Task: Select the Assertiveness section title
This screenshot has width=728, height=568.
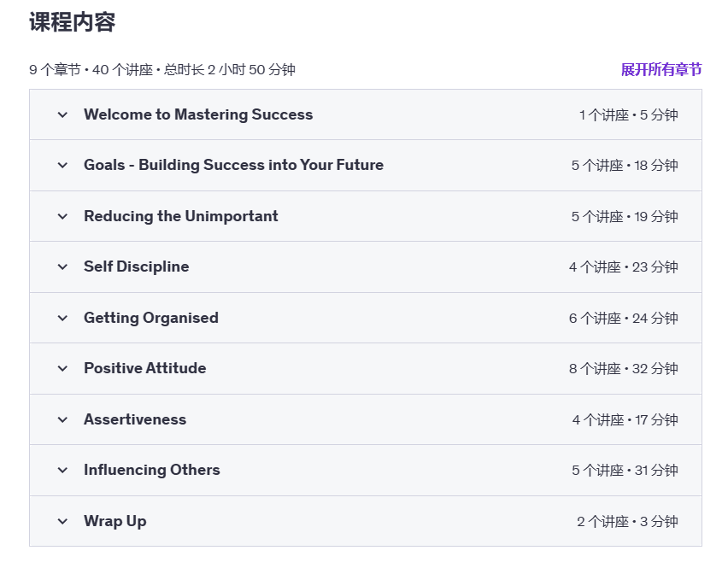Action: (x=135, y=419)
